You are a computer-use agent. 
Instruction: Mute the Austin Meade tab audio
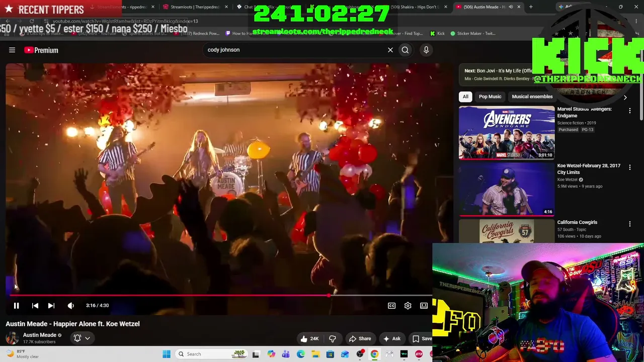point(510,7)
